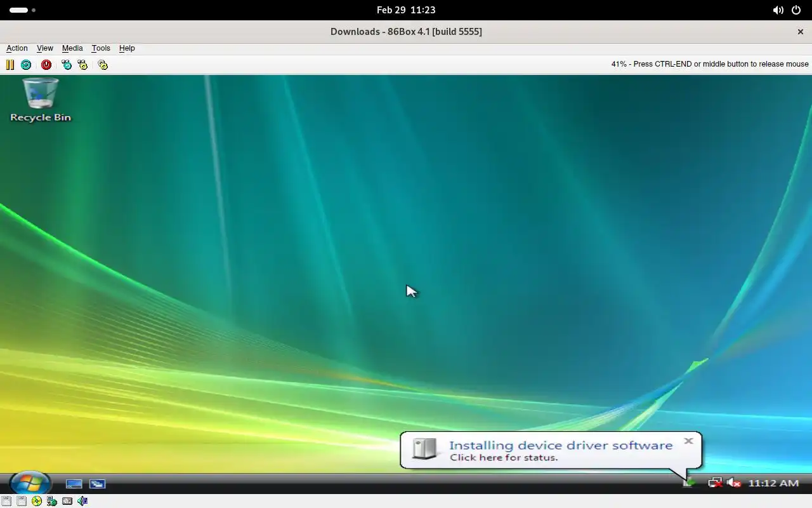This screenshot has width=812, height=508.
Task: Click the Vista muted volume tray icon
Action: [733, 483]
